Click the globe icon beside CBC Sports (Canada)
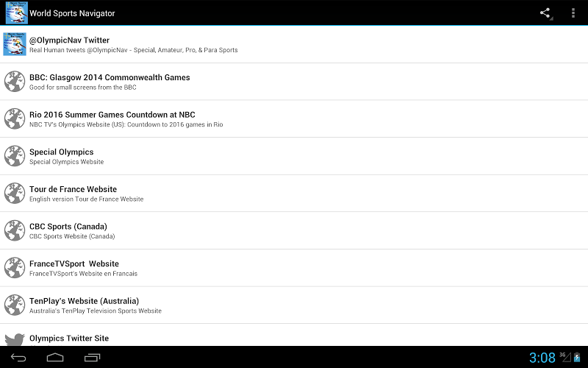588x368 pixels. [15, 231]
